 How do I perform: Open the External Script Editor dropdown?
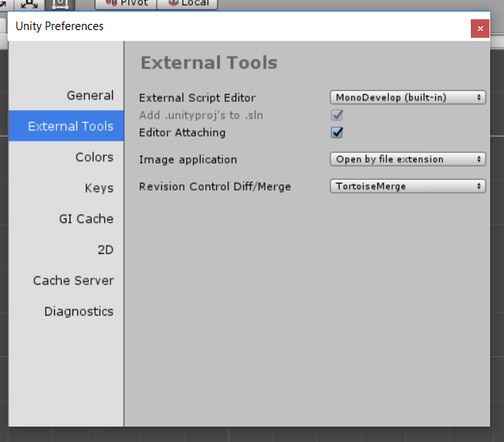tap(408, 97)
